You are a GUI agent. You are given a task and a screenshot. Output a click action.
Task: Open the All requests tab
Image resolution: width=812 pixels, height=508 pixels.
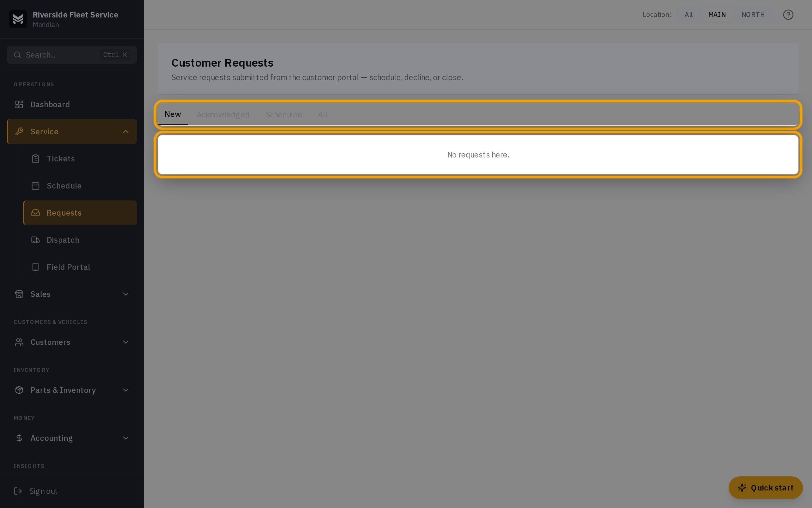click(x=323, y=115)
